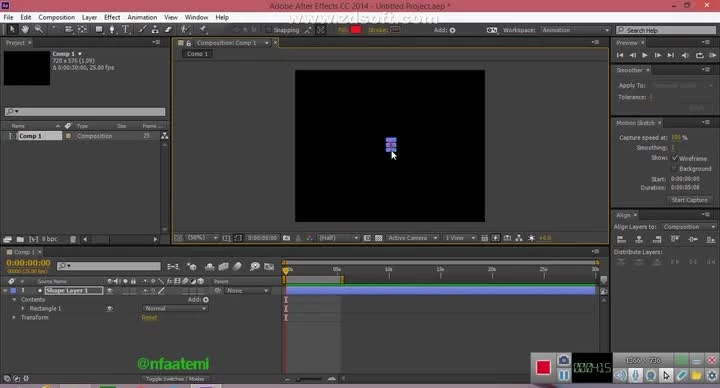Open the show channel color icon
This screenshot has width=720, height=388.
click(x=309, y=238)
